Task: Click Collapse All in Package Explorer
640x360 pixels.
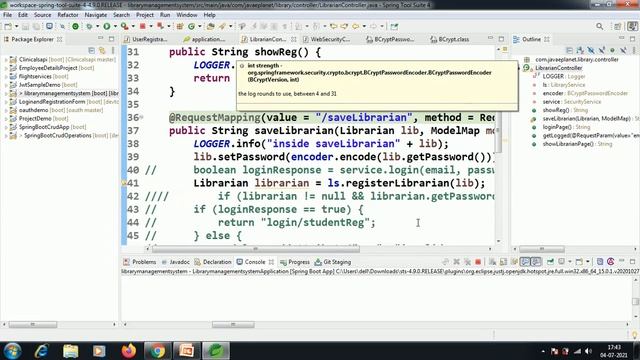Action: (x=91, y=50)
